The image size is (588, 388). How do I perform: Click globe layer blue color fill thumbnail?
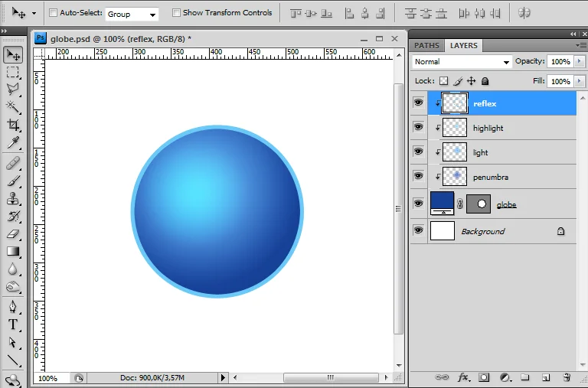[442, 204]
